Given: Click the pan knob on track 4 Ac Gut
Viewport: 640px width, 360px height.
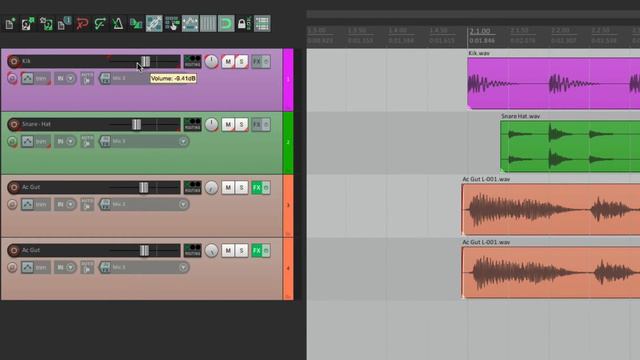Looking at the screenshot, I should tap(211, 251).
